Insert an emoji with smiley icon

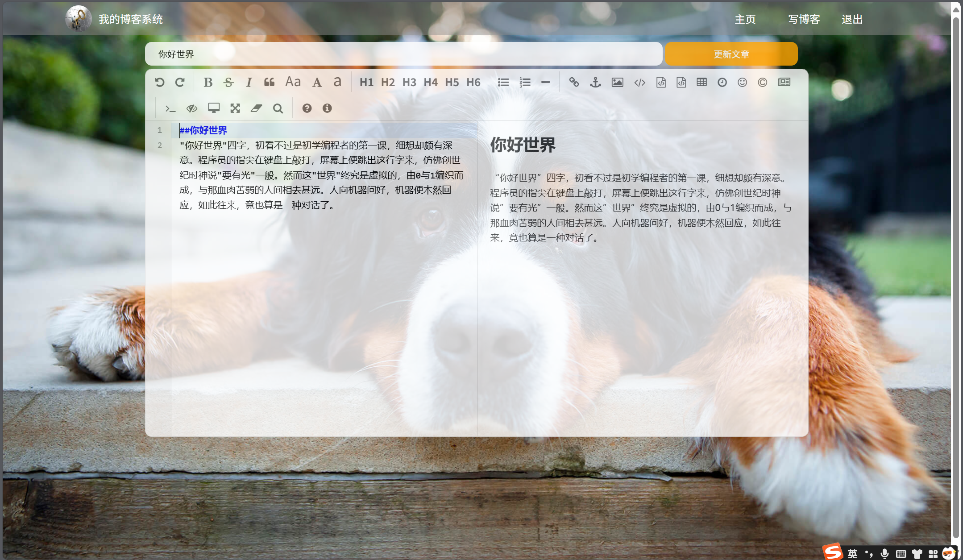point(742,82)
